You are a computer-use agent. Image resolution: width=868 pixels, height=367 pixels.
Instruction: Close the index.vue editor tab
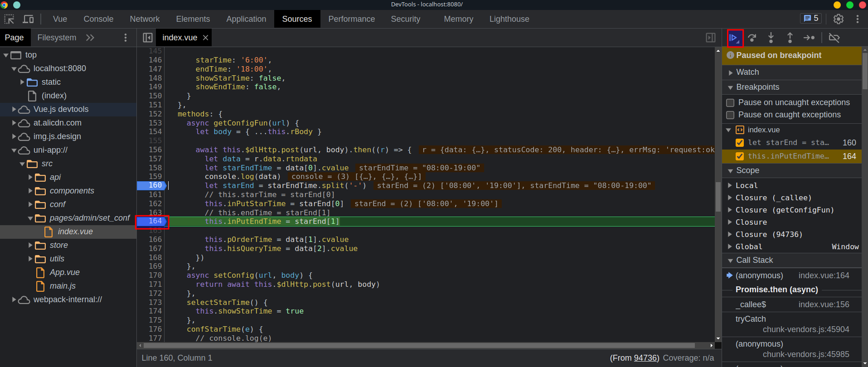205,38
